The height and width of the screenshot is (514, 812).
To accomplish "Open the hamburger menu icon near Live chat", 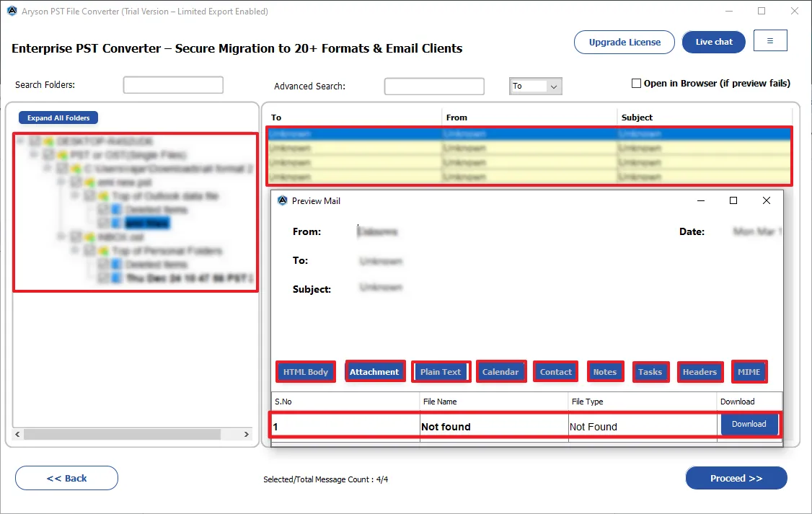I will click(x=770, y=41).
